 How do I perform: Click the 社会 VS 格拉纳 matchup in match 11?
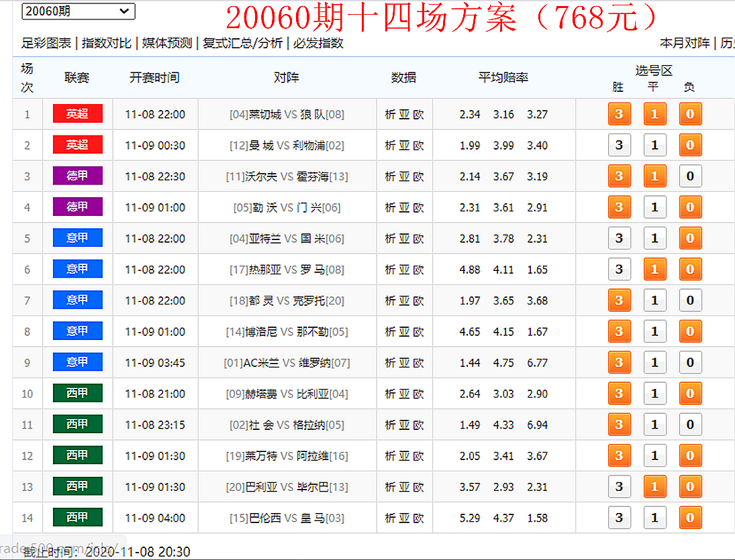coord(287,425)
